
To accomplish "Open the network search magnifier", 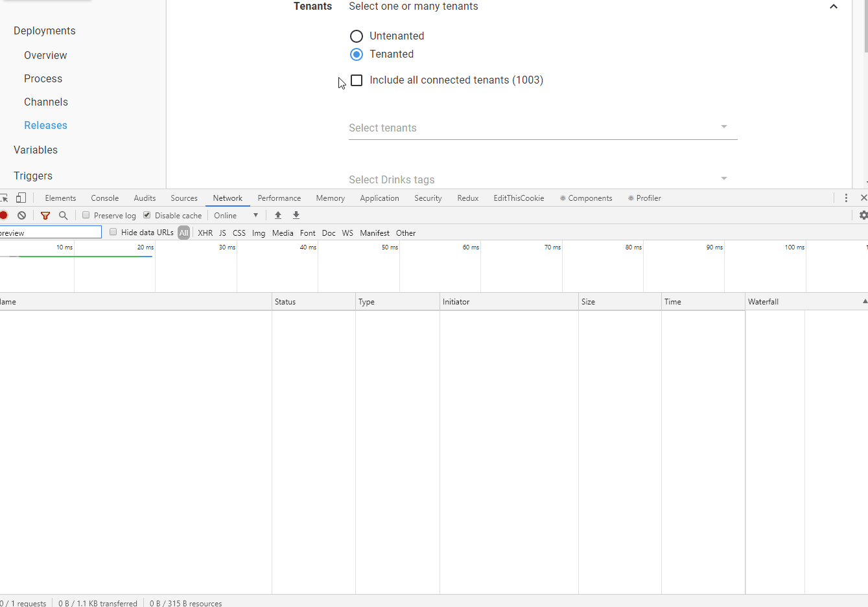I will (64, 215).
